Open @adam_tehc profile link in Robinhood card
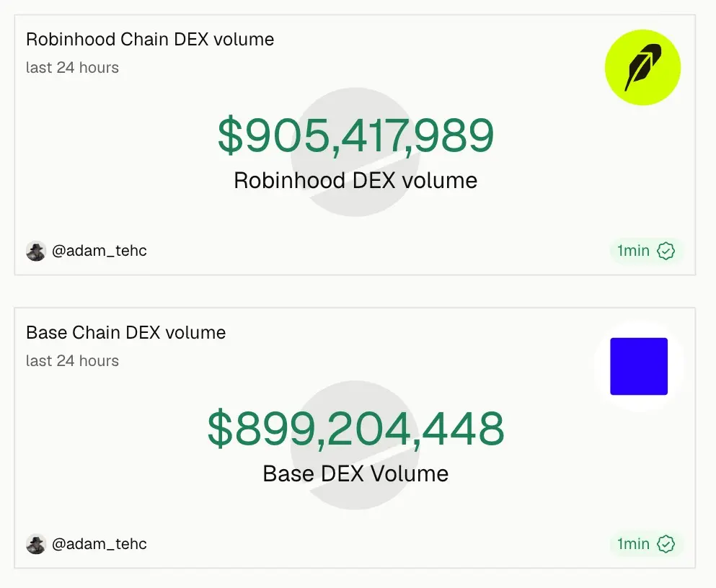 coord(99,251)
